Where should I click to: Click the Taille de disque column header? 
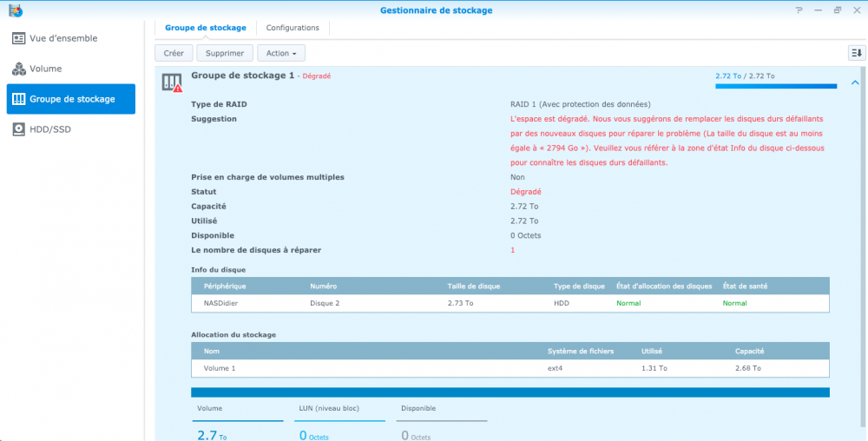point(474,286)
